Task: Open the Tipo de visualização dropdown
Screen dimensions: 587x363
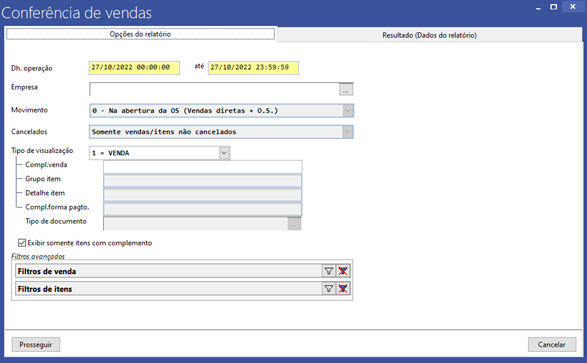Action: [224, 153]
